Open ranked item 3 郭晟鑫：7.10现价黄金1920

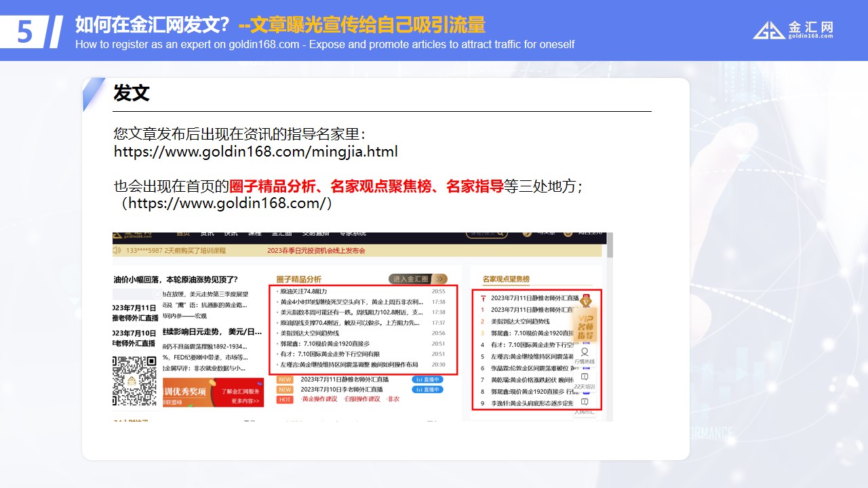[532, 333]
